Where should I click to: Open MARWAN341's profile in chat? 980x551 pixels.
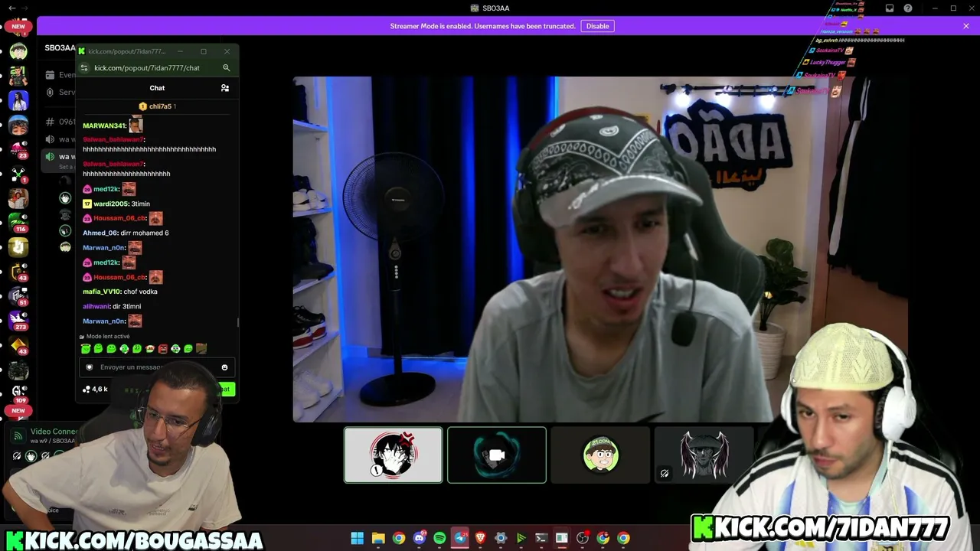pyautogui.click(x=104, y=126)
